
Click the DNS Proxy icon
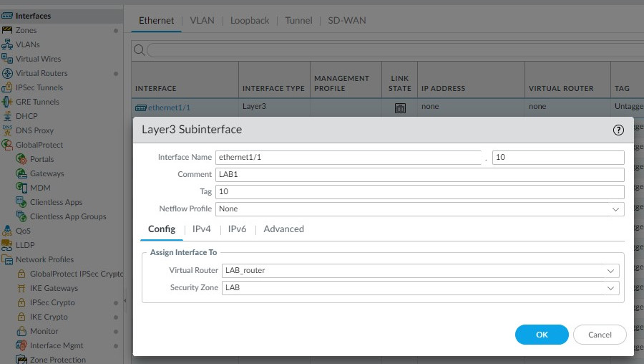coord(7,130)
